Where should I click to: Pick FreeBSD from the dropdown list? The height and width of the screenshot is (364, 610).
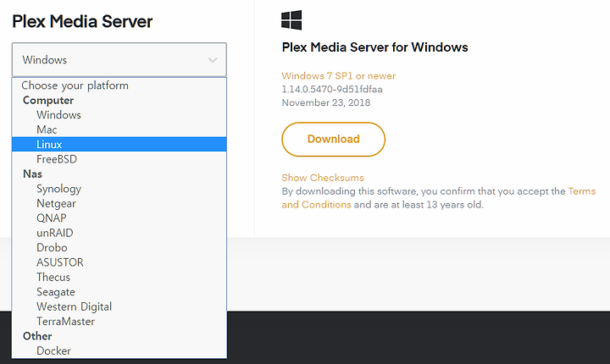pos(119,159)
